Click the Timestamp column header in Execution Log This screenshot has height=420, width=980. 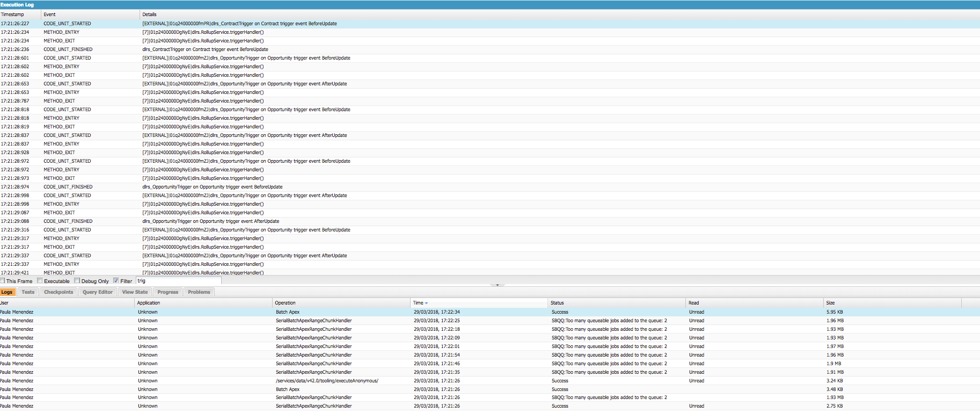point(12,15)
